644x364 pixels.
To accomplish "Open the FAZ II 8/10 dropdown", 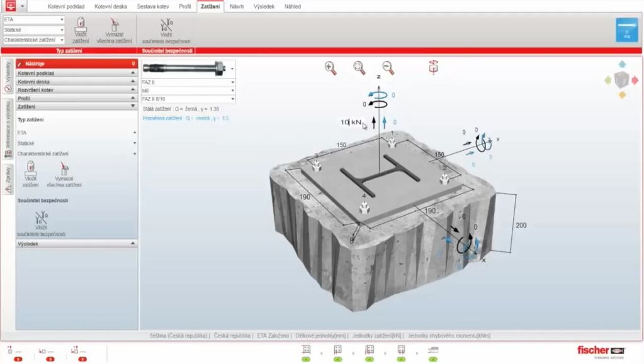I will (x=188, y=99).
